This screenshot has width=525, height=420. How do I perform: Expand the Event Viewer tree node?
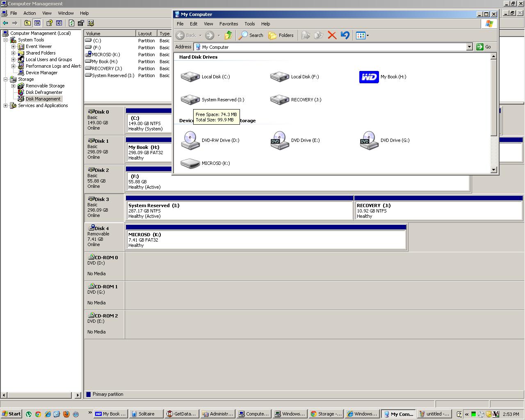(14, 46)
